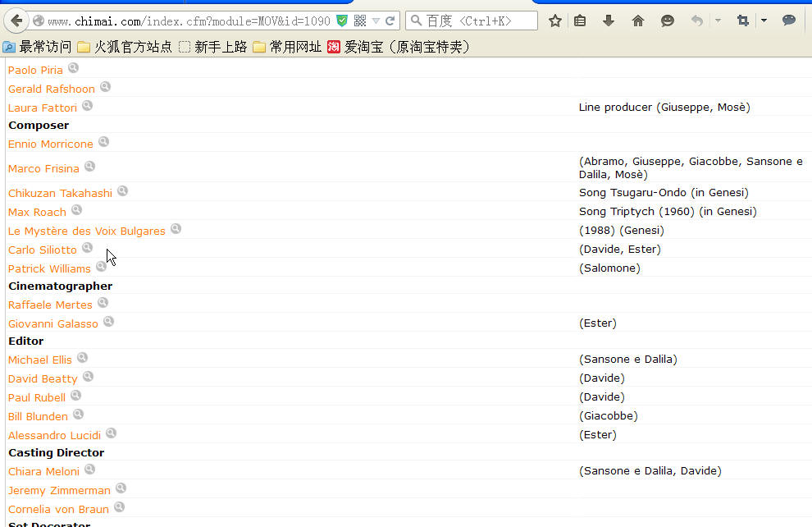Bookmark this page with the star icon
This screenshot has height=527, width=812.
(x=555, y=21)
